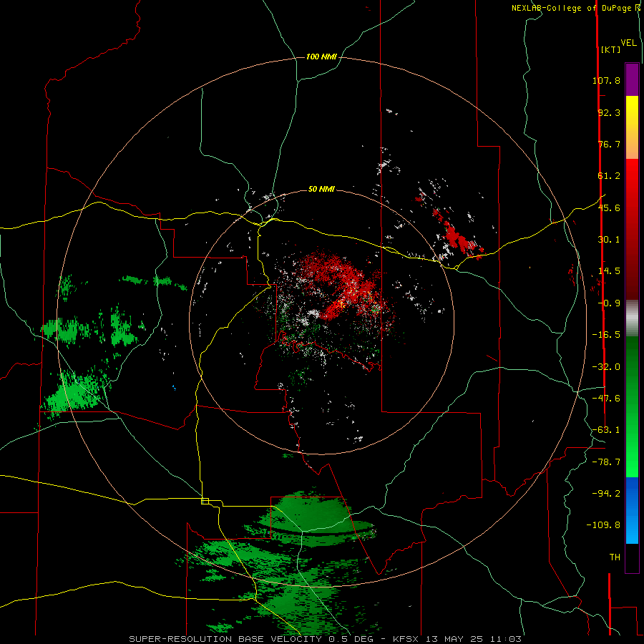Click the 30.1 velocity scale value

point(609,240)
